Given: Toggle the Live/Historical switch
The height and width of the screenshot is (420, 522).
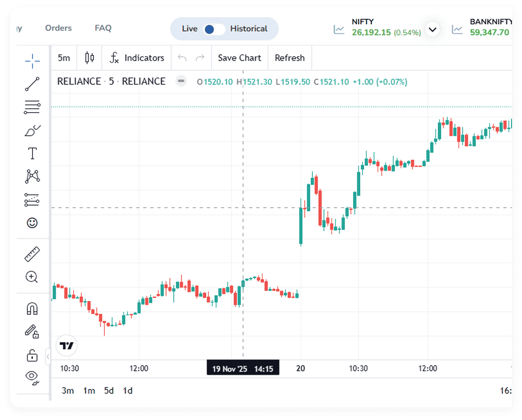Looking at the screenshot, I should coord(214,29).
